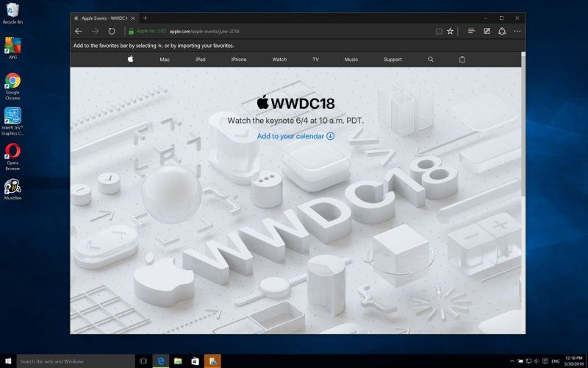Open Edge's More actions ellipsis menu
The width and height of the screenshot is (588, 368).
tap(517, 32)
